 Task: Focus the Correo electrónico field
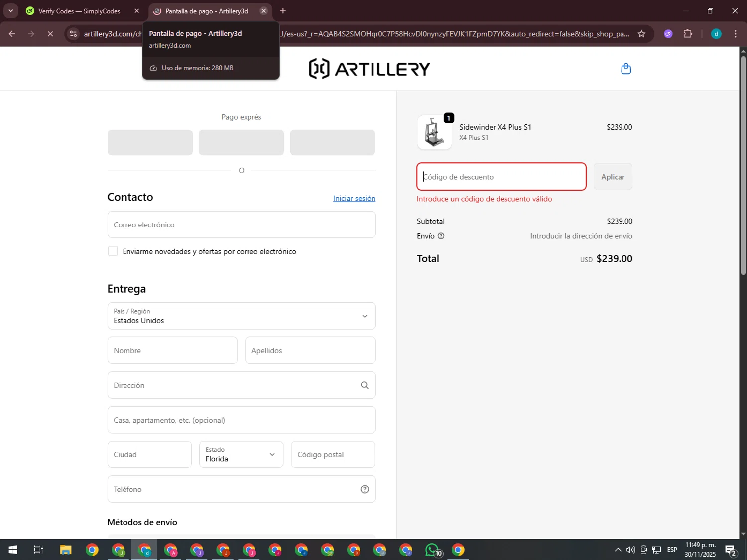(x=242, y=224)
